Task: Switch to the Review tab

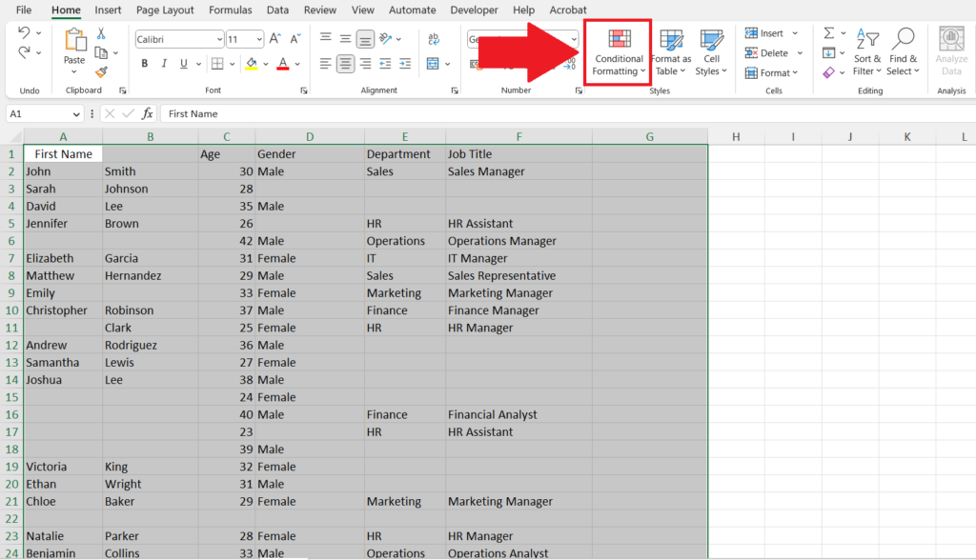Action: pyautogui.click(x=320, y=10)
